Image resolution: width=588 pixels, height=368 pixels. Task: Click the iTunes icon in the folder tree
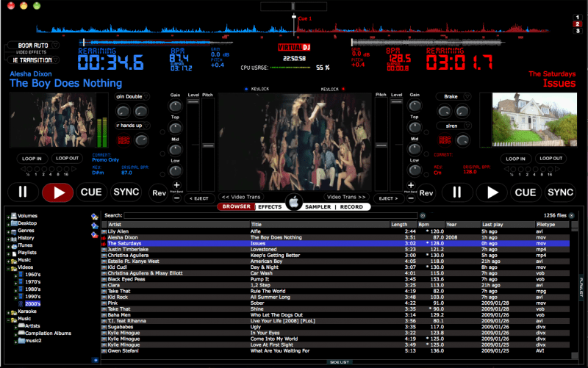pos(13,245)
